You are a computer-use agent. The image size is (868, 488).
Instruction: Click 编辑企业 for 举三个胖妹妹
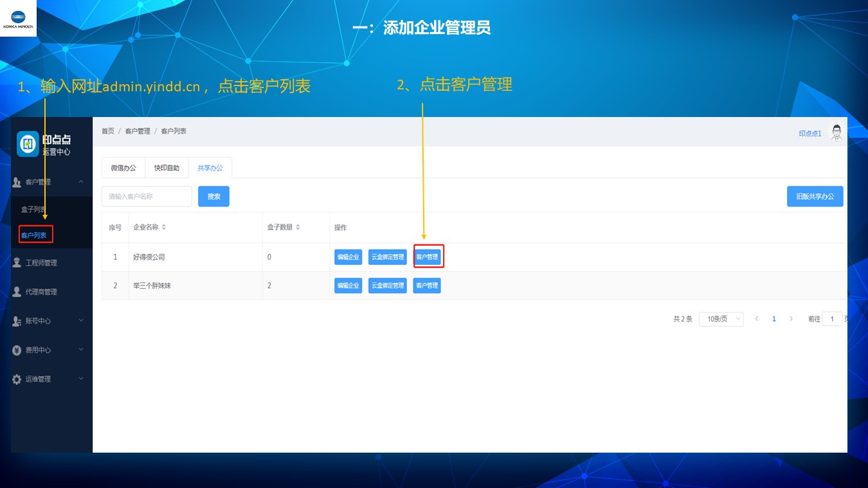(x=348, y=285)
